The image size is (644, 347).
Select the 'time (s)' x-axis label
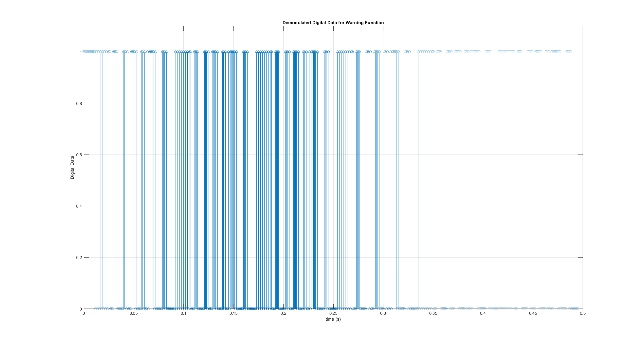tap(333, 319)
